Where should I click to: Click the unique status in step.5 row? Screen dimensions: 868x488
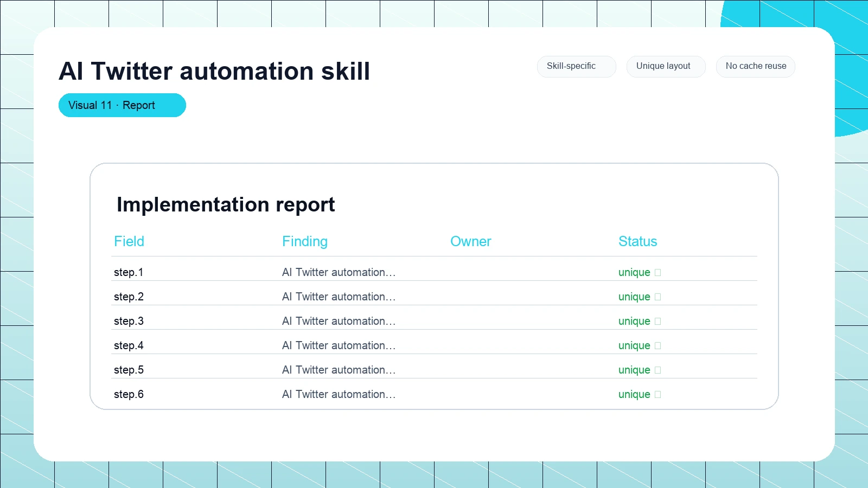pos(640,370)
